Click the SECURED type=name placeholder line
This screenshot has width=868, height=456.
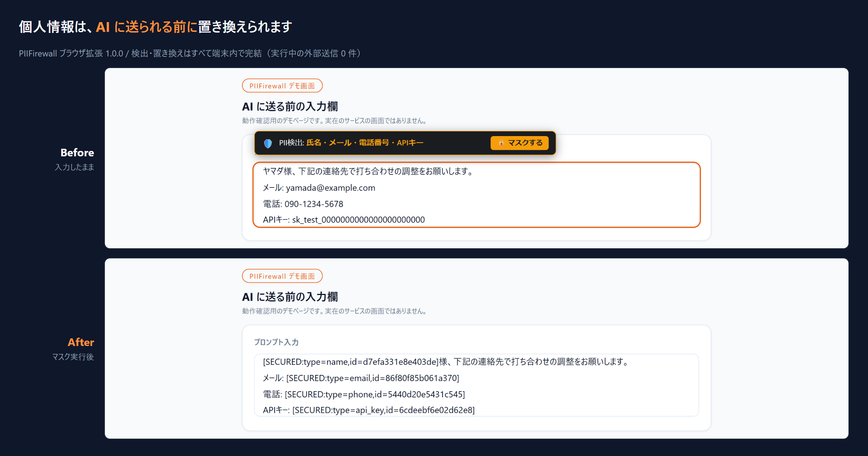(x=446, y=362)
